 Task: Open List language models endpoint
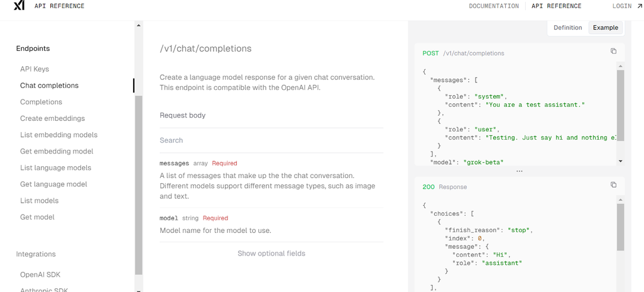[x=55, y=168]
